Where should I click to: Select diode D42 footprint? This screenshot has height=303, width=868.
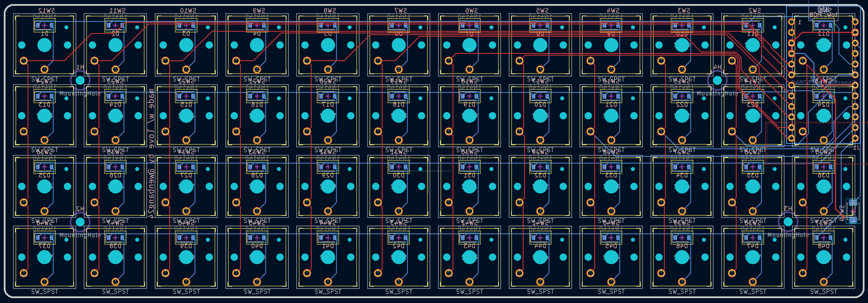pos(399,238)
